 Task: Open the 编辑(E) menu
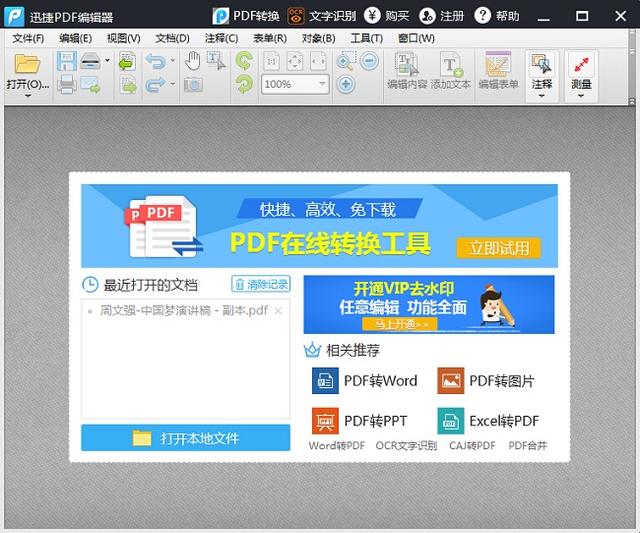coord(76,38)
